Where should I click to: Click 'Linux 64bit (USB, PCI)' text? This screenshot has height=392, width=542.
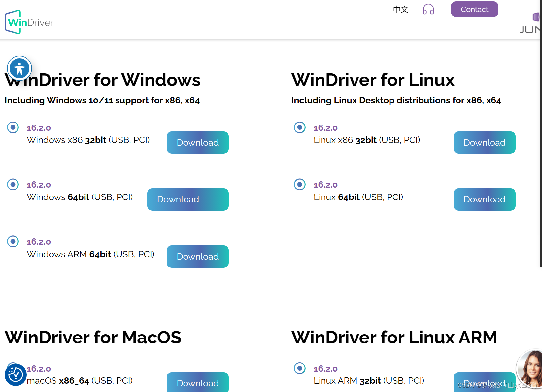(358, 197)
